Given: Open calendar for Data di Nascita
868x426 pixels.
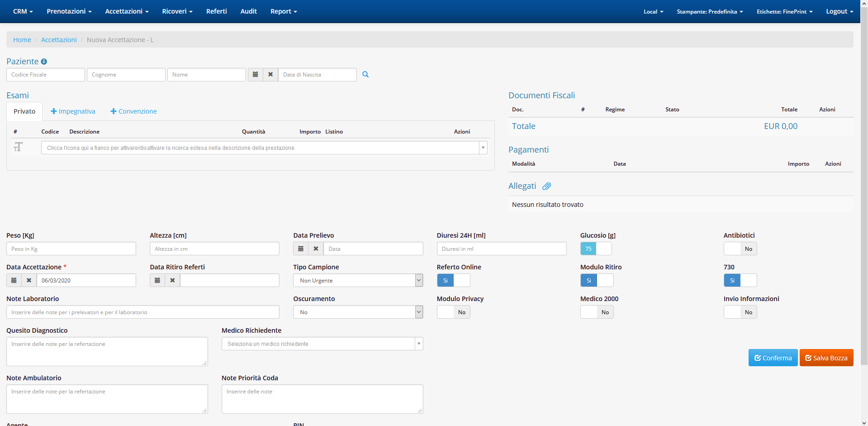Looking at the screenshot, I should 256,75.
